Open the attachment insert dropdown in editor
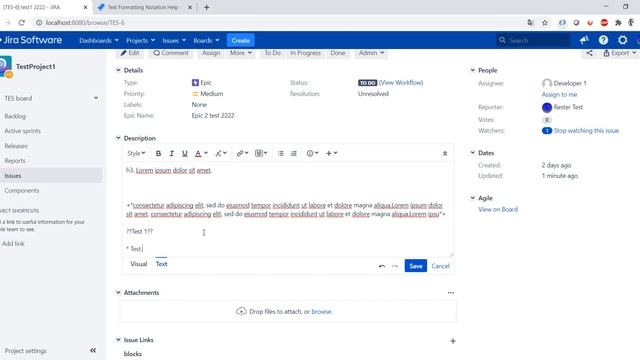 pyautogui.click(x=261, y=153)
